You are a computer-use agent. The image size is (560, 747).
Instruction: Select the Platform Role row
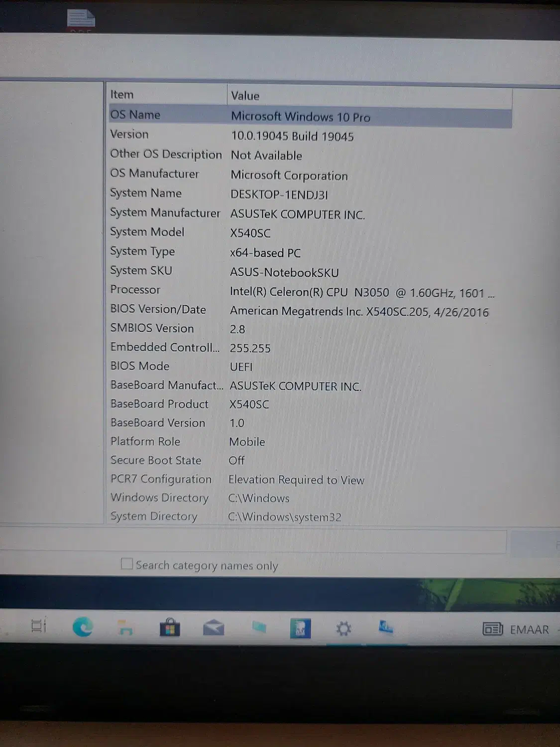point(310,442)
